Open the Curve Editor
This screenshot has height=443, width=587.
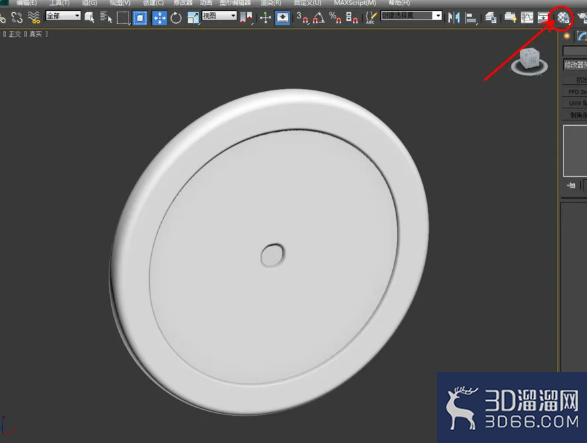click(527, 18)
